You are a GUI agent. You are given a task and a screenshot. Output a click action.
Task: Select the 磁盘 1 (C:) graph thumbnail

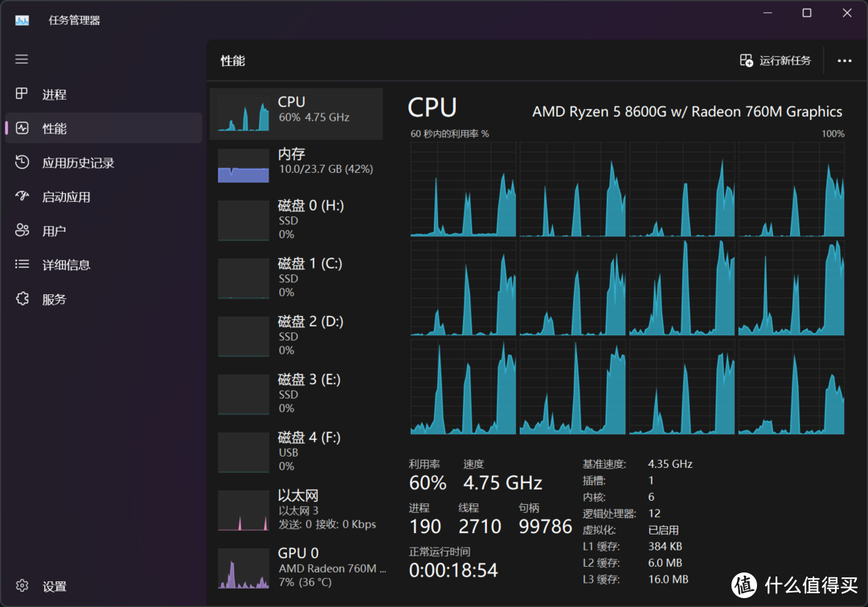(243, 279)
